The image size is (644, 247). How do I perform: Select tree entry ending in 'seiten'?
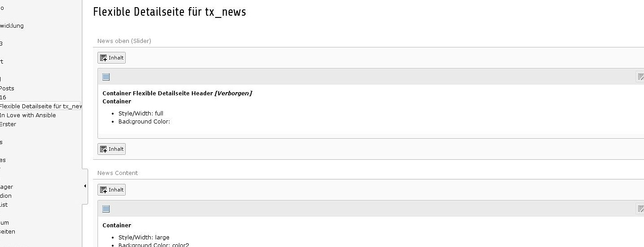pos(8,231)
